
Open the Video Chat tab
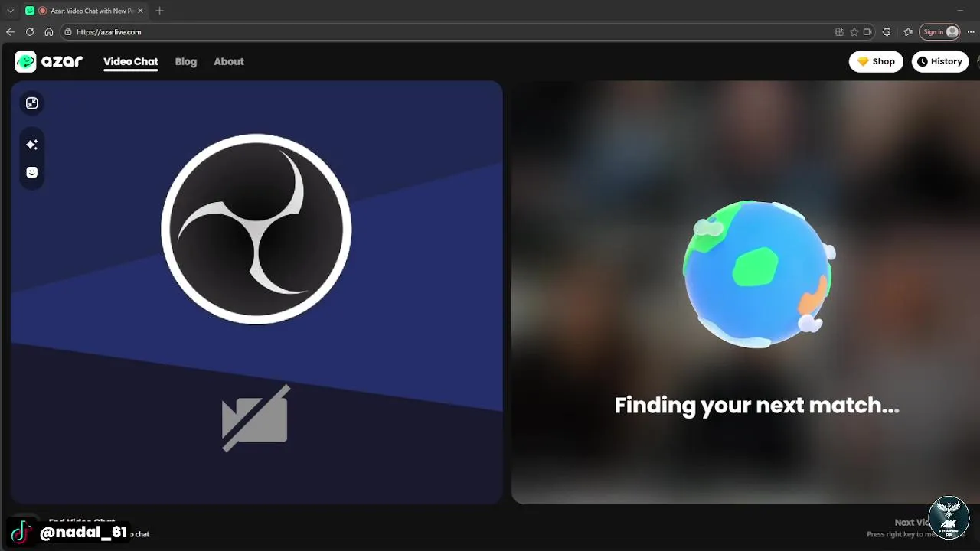tap(131, 62)
